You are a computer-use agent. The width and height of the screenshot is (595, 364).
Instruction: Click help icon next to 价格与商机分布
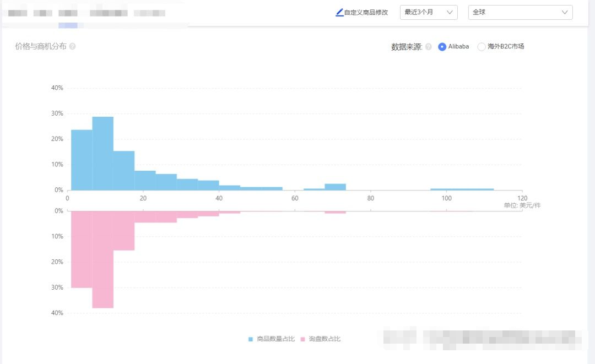[x=73, y=46]
